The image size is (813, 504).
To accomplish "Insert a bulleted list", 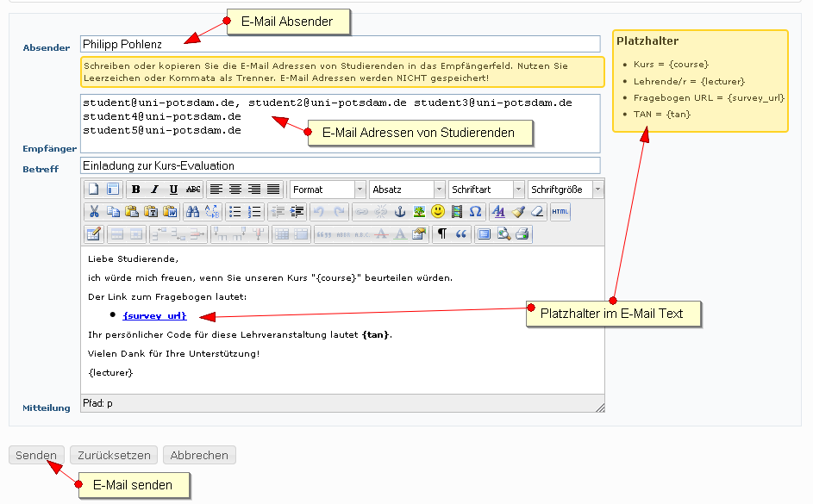I will pos(235,211).
